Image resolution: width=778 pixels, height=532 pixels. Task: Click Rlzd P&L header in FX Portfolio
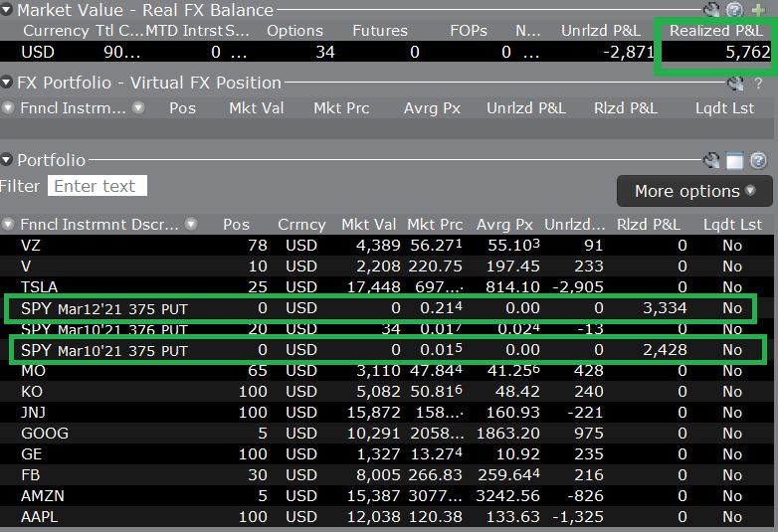tap(626, 108)
